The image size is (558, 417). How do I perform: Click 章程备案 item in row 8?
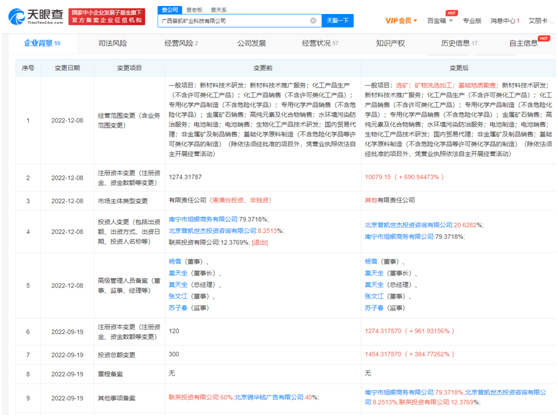[x=110, y=374]
